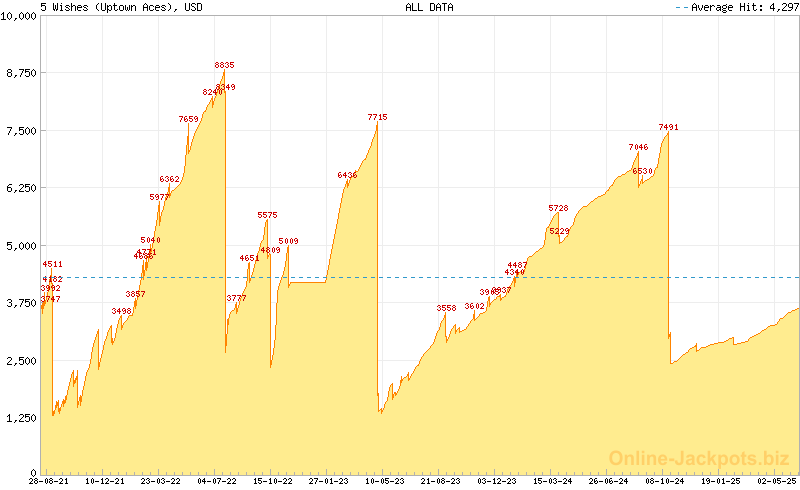Click the 10-05-23 date axis label
This screenshot has height=490, width=800.
(x=384, y=481)
